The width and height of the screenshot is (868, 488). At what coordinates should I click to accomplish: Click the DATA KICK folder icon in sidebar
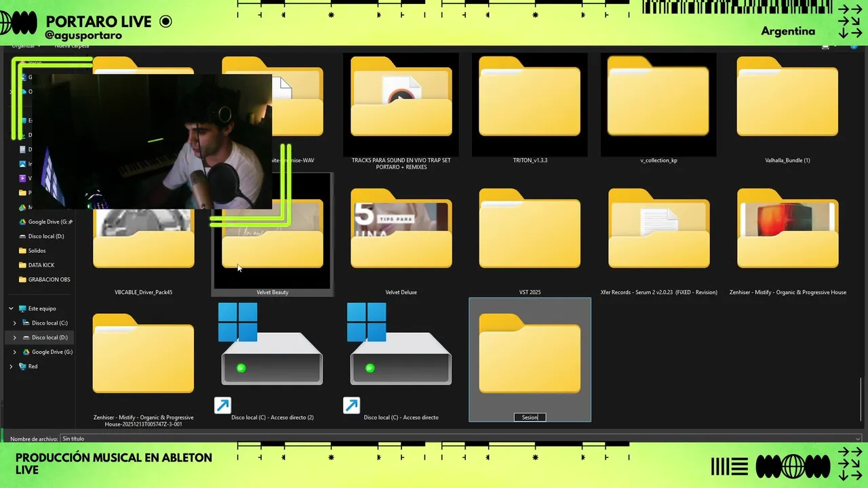click(22, 265)
